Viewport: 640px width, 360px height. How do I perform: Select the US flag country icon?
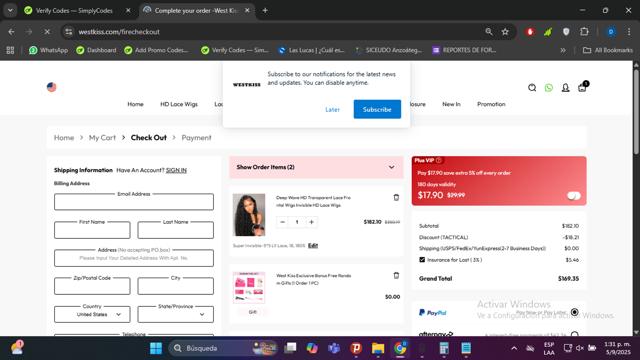coord(51,87)
